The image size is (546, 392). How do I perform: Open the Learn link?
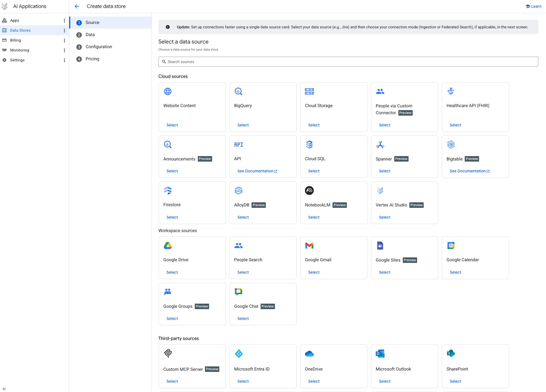(534, 6)
